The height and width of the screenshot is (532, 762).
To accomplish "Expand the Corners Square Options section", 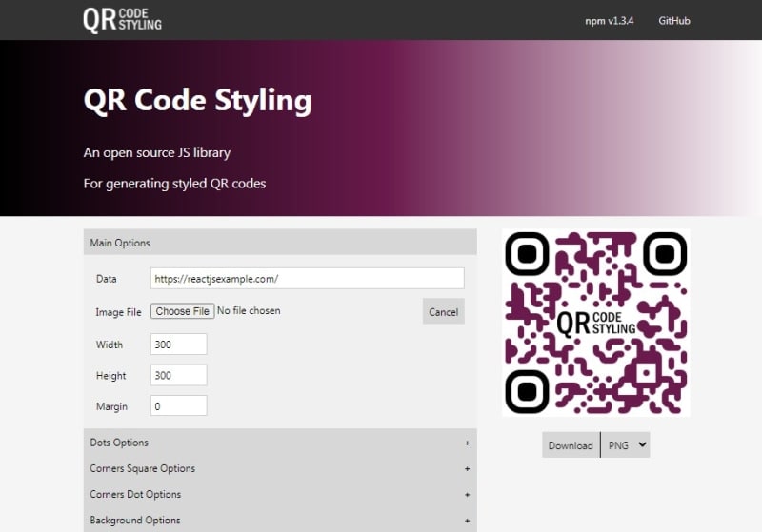I will pyautogui.click(x=143, y=468).
